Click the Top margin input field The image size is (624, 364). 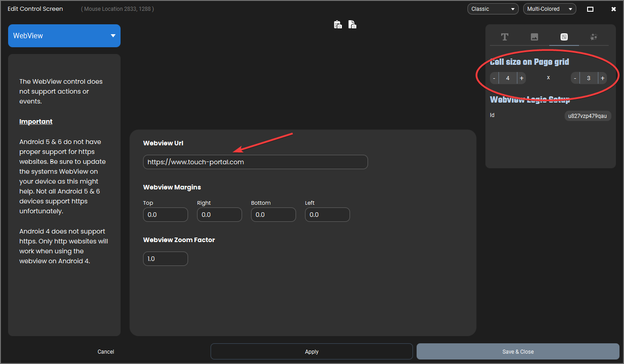tap(166, 215)
